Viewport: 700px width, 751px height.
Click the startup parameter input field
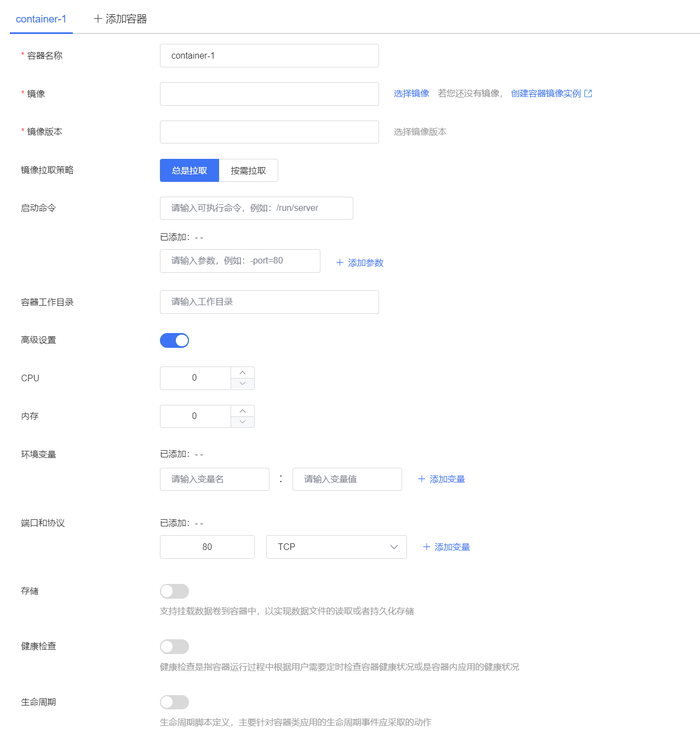240,261
